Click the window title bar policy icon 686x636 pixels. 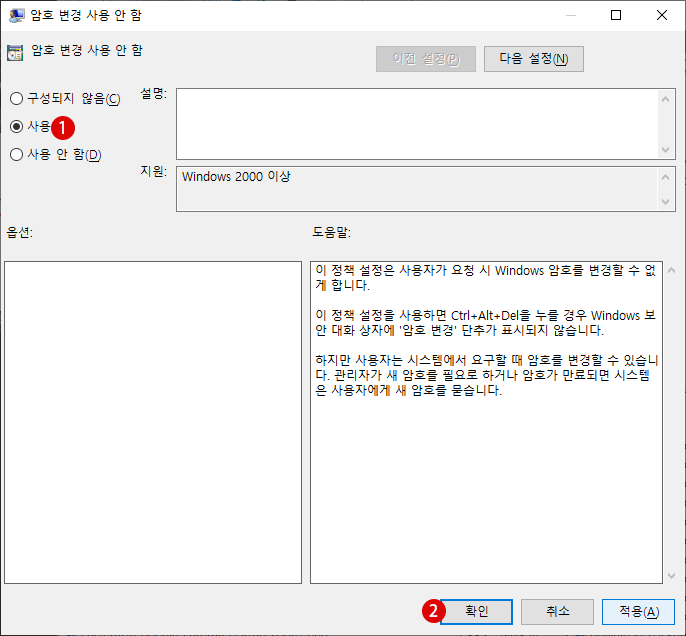coord(16,15)
